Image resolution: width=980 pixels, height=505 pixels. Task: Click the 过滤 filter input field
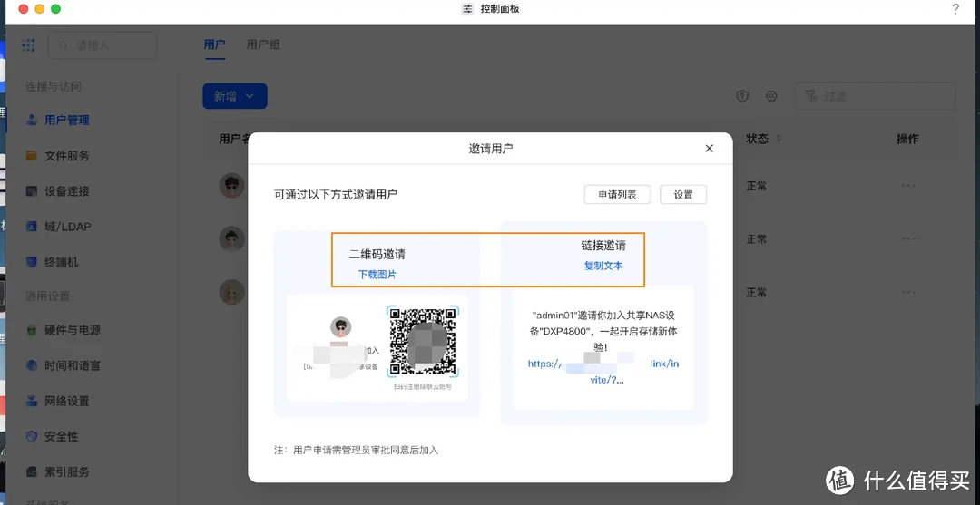coord(875,96)
